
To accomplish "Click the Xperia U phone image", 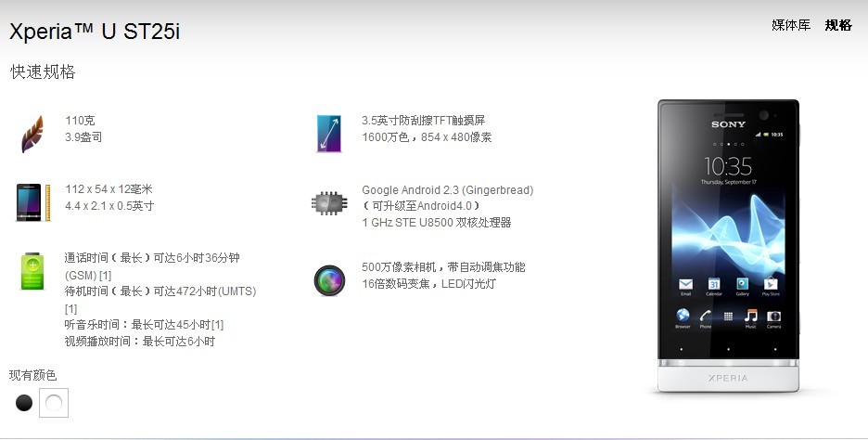I will 728,247.
